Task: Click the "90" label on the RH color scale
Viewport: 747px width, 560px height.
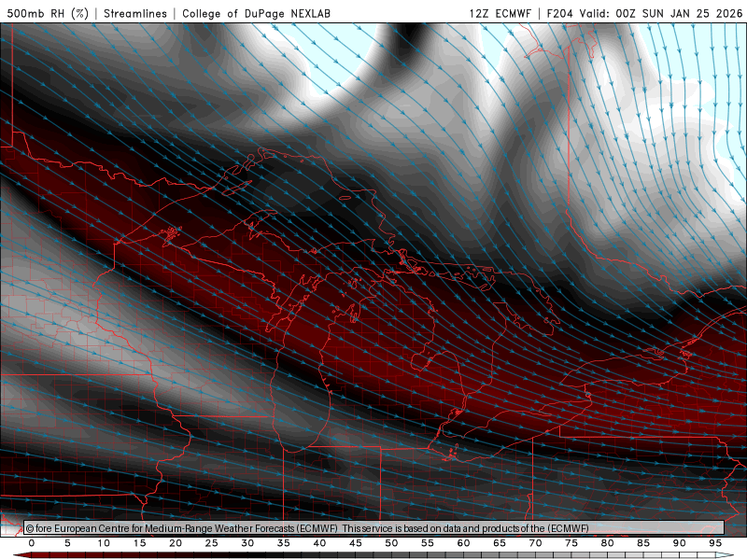Action: (679, 543)
